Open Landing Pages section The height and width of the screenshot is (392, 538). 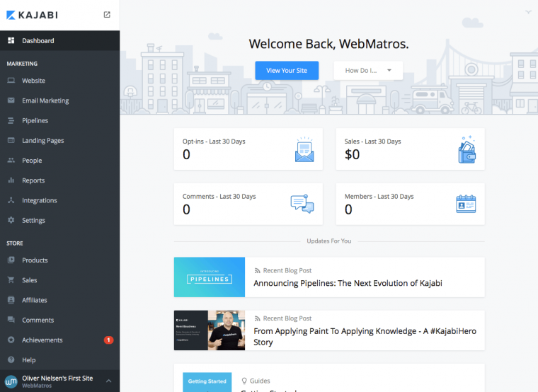(x=59, y=140)
